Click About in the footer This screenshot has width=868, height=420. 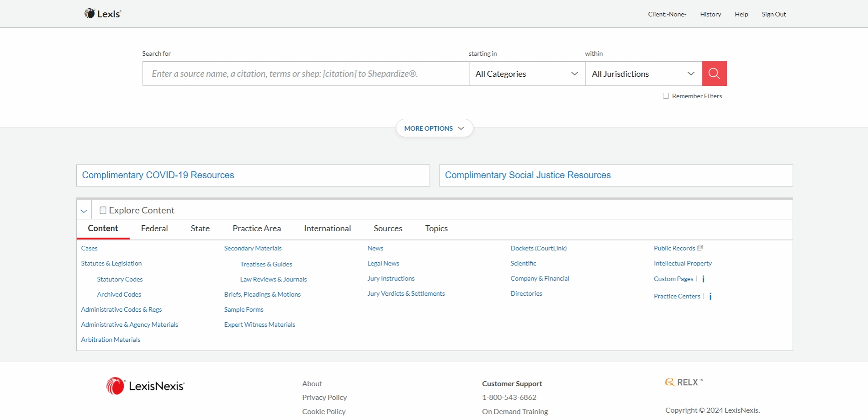pyautogui.click(x=312, y=384)
